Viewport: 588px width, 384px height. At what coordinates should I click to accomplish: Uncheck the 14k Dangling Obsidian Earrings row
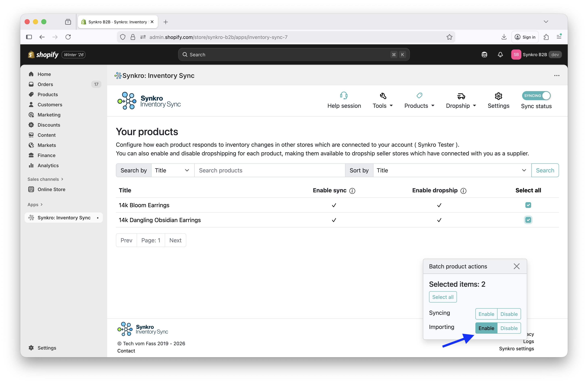[528, 220]
